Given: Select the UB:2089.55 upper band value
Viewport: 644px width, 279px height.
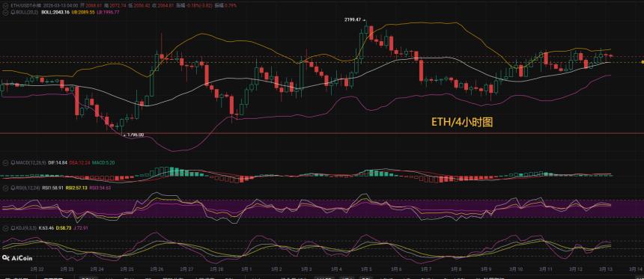Looking at the screenshot, I should [x=83, y=12].
